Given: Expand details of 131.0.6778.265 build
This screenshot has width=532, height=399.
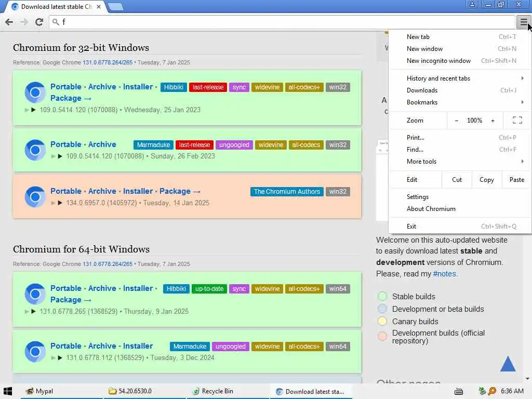Looking at the screenshot, I should coord(33,312).
